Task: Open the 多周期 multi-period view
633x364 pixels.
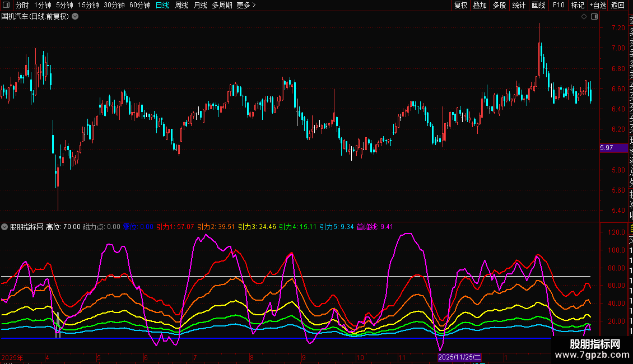Action: tap(222, 6)
